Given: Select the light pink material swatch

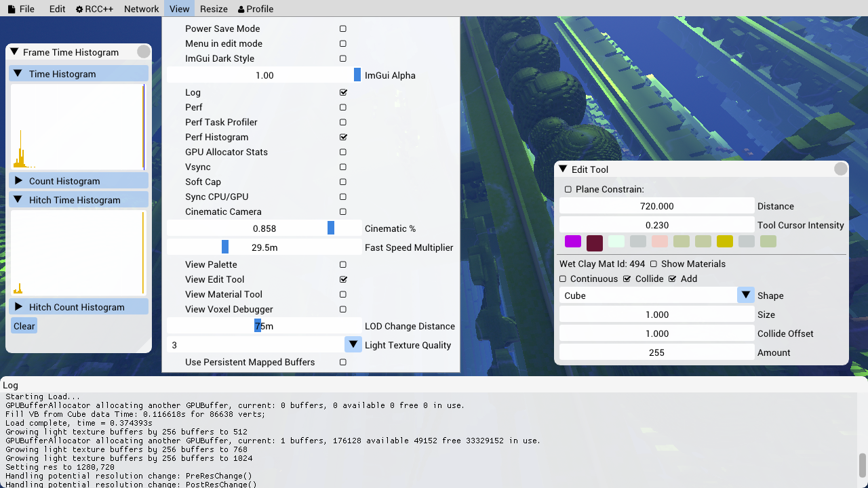Looking at the screenshot, I should pyautogui.click(x=660, y=241).
